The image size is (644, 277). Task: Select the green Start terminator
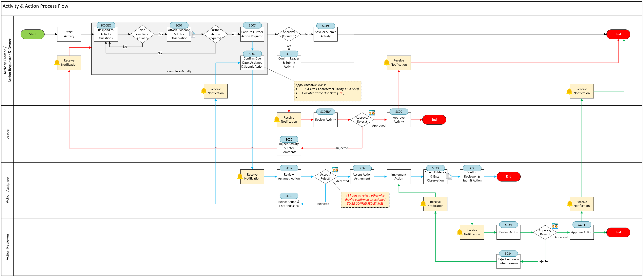pos(32,34)
